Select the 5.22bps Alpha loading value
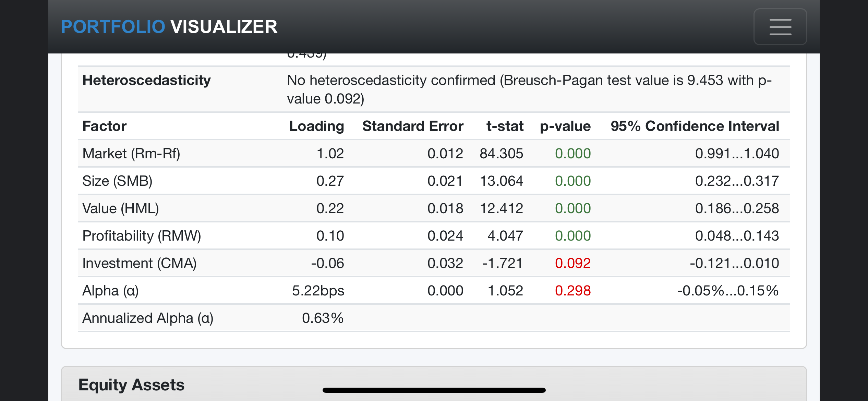 click(318, 291)
